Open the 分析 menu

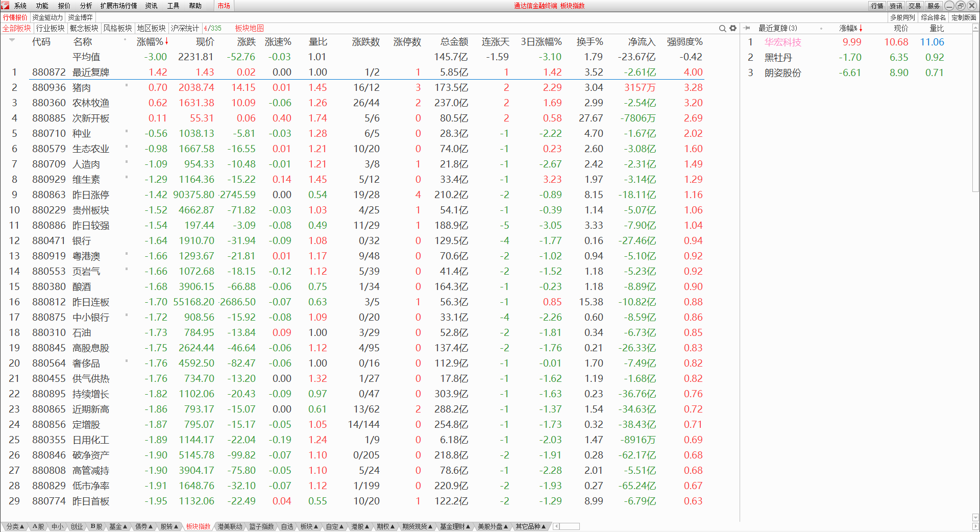[x=86, y=6]
